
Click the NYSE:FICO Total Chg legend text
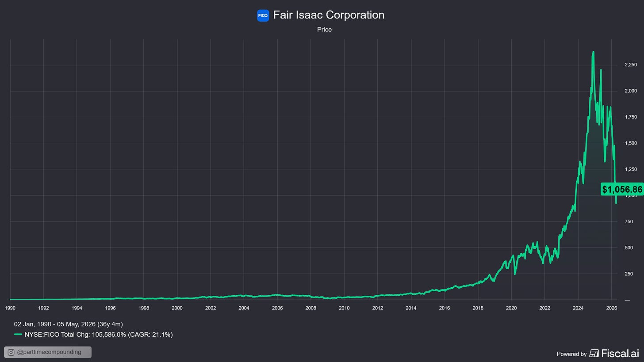99,335
